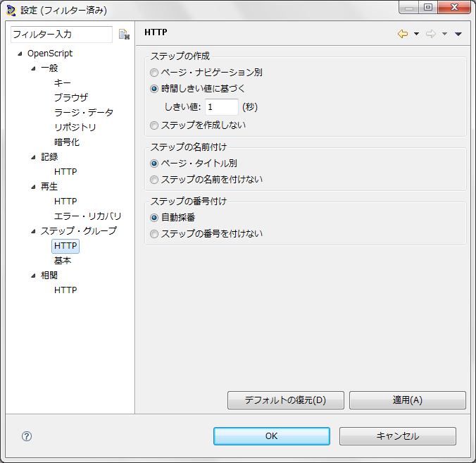Click the しきい値 seconds input field

(222, 107)
